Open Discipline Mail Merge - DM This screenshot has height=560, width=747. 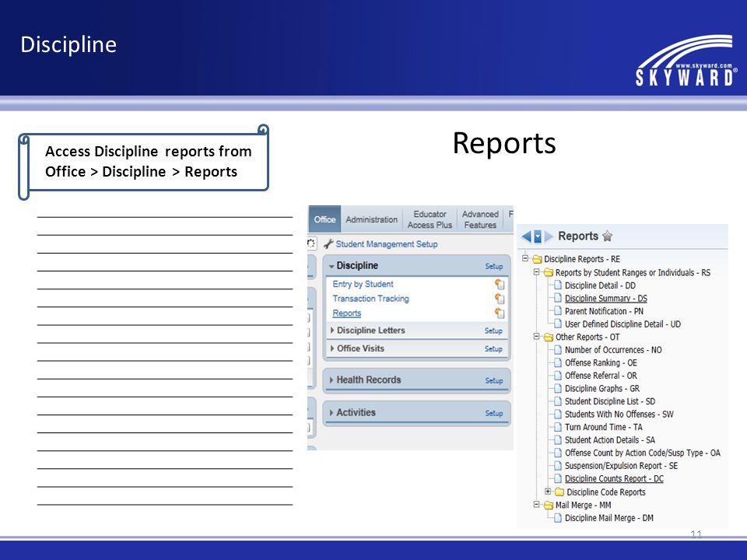click(608, 518)
